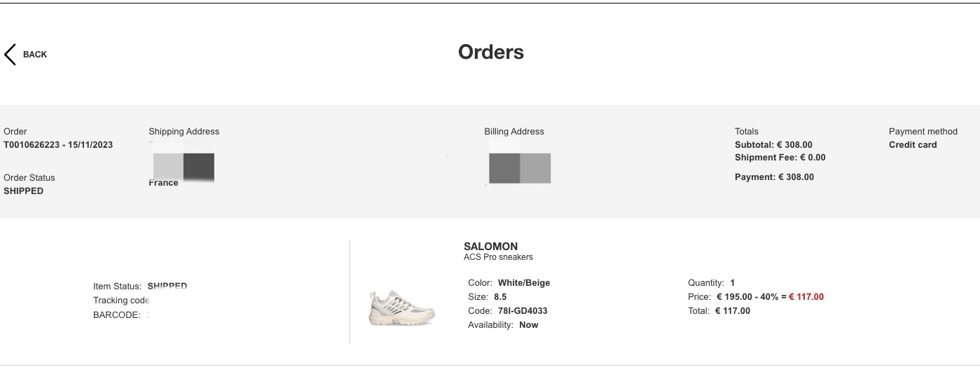
Task: Click France in the shipping address
Action: click(163, 183)
